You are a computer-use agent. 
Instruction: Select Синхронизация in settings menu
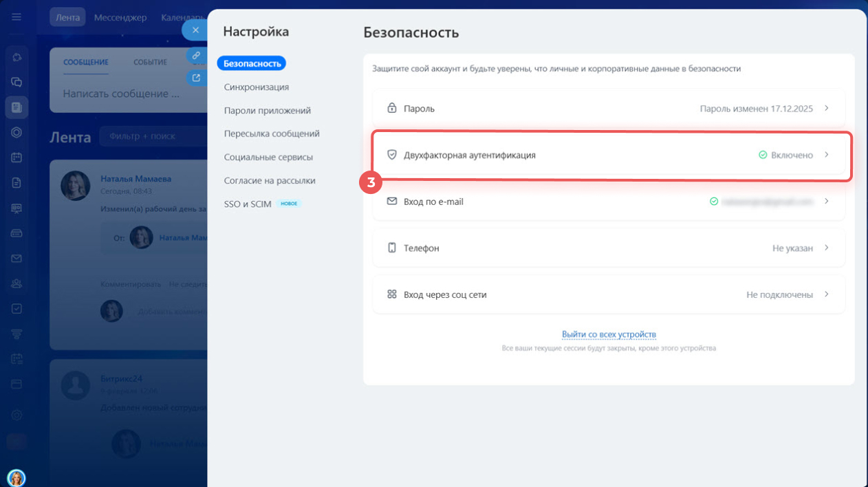pyautogui.click(x=256, y=87)
